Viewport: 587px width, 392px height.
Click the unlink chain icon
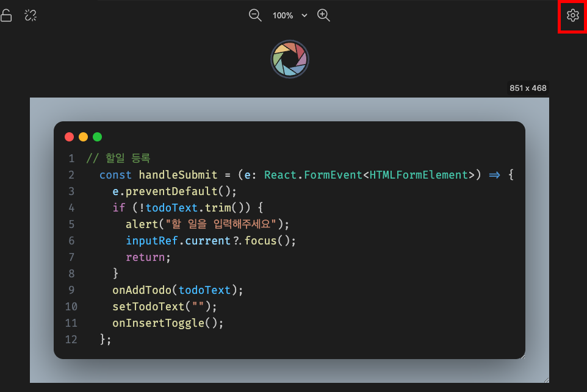coord(31,15)
